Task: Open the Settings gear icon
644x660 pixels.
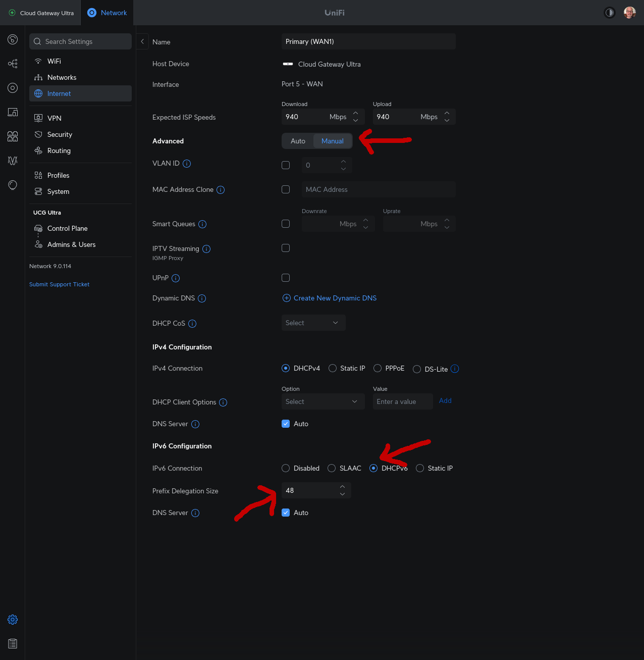Action: (13, 620)
